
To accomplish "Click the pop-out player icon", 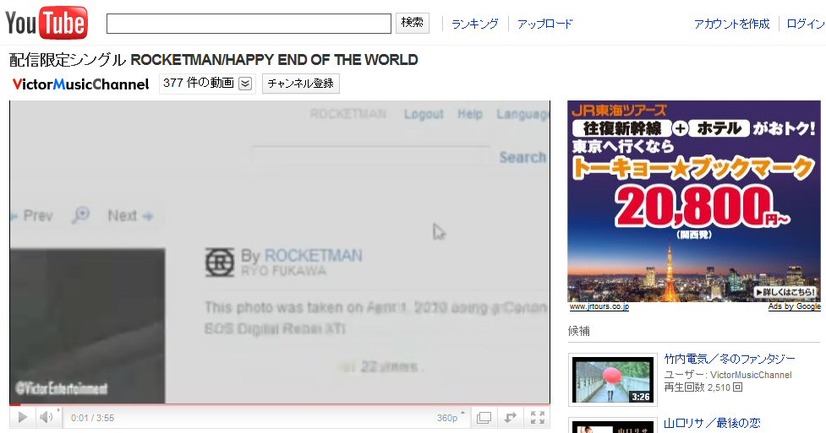I will [510, 418].
